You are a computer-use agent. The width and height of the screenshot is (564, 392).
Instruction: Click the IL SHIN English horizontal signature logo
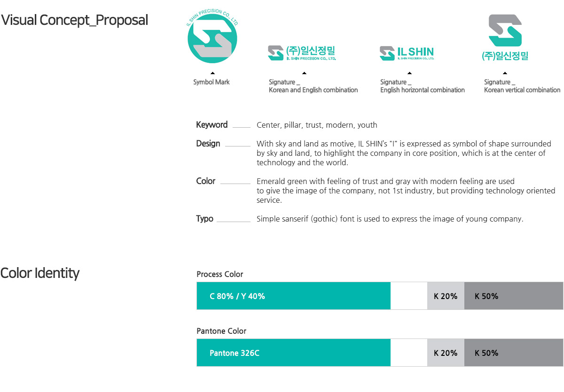(x=407, y=53)
